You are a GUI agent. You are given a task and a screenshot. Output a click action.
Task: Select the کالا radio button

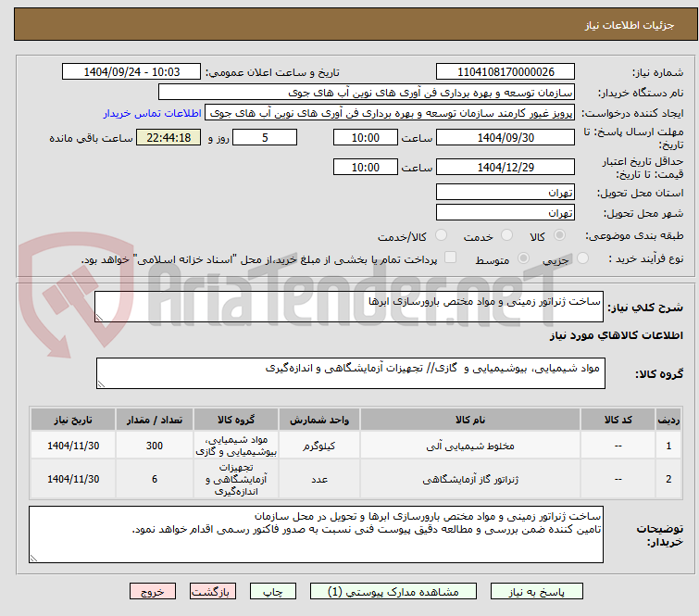click(559, 235)
